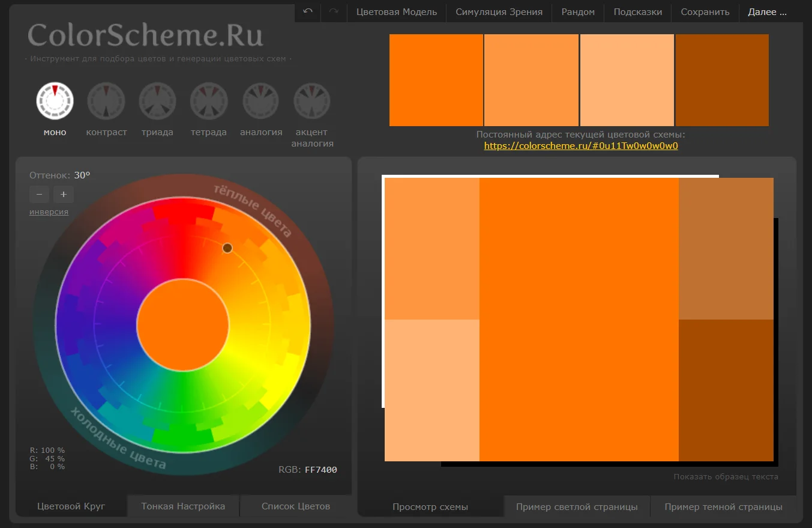Select the mono color scheme icon
This screenshot has height=528, width=812.
pos(55,101)
